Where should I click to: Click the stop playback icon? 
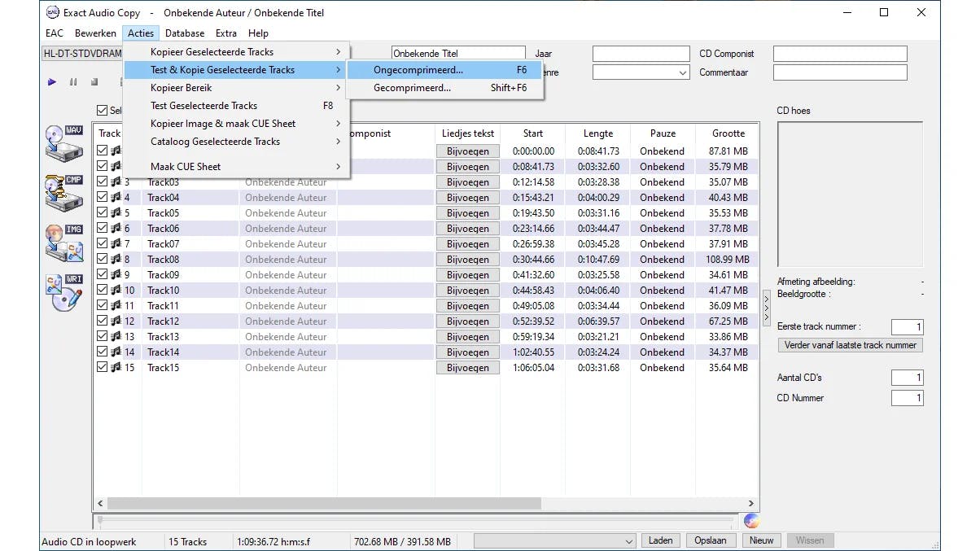pyautogui.click(x=94, y=81)
